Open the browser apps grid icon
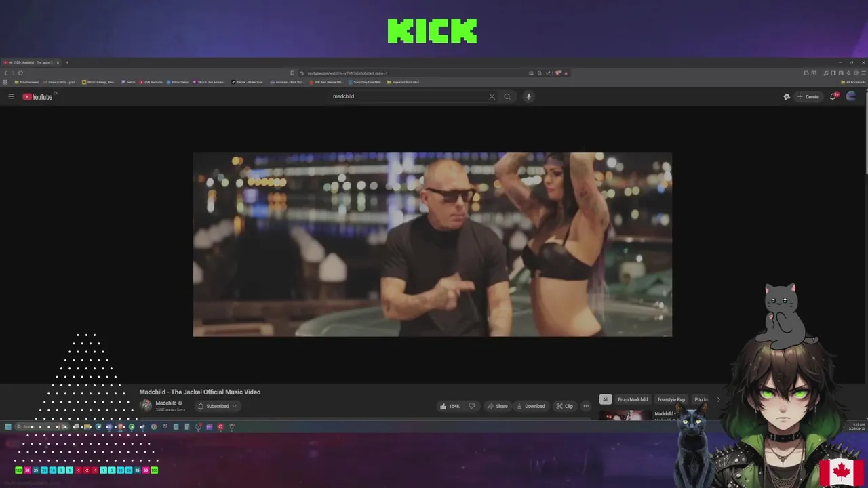868x488 pixels. pos(5,82)
